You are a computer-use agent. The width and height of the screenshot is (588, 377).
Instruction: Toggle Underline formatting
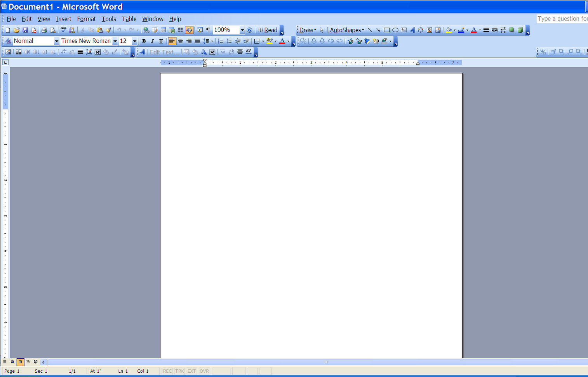tap(161, 41)
